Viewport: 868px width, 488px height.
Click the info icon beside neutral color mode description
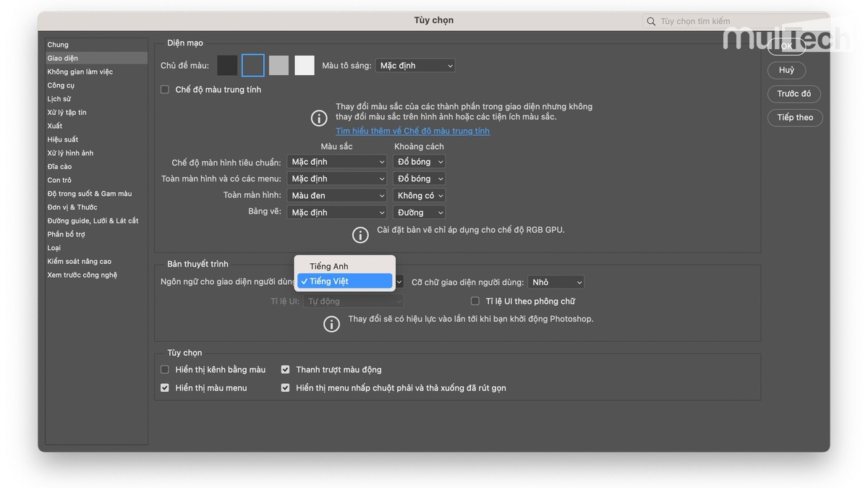point(319,118)
